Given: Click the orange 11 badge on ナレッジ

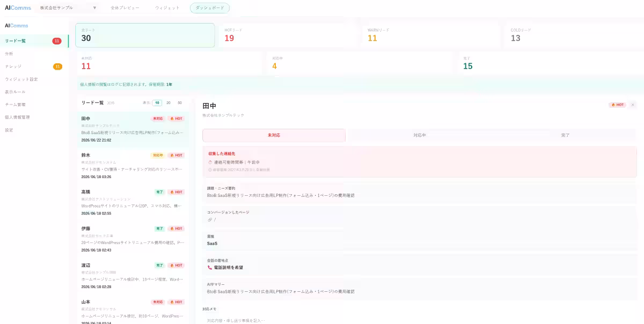Looking at the screenshot, I should (57, 67).
